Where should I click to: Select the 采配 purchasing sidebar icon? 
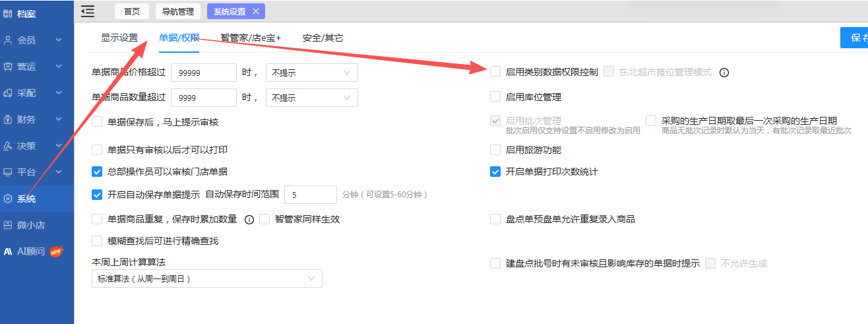(x=8, y=93)
